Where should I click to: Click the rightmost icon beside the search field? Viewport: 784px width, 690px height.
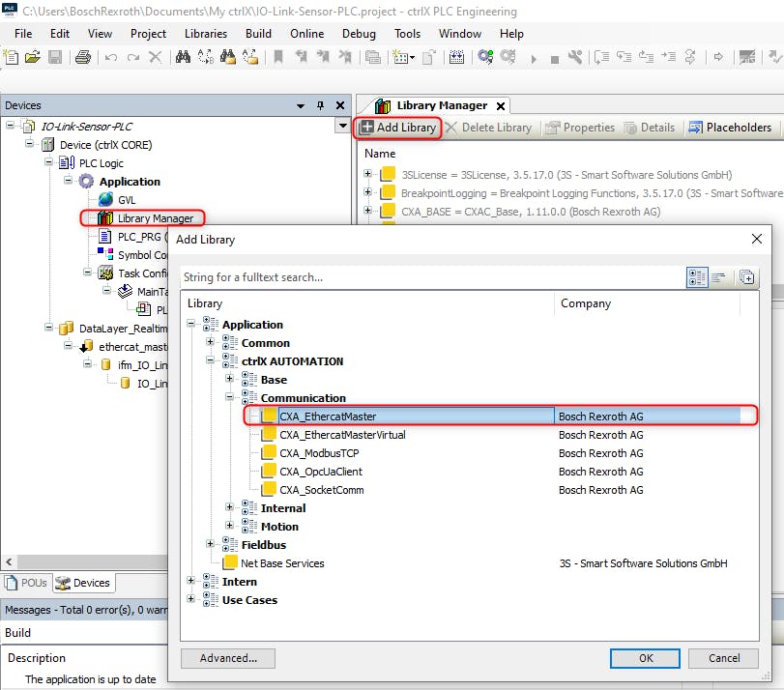(x=747, y=277)
